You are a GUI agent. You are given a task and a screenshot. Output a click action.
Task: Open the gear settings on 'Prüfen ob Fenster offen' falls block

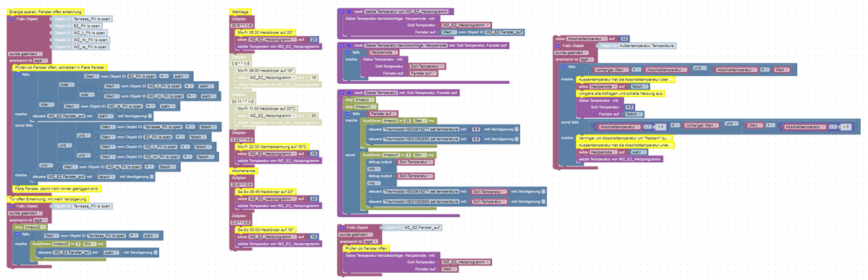[17, 75]
